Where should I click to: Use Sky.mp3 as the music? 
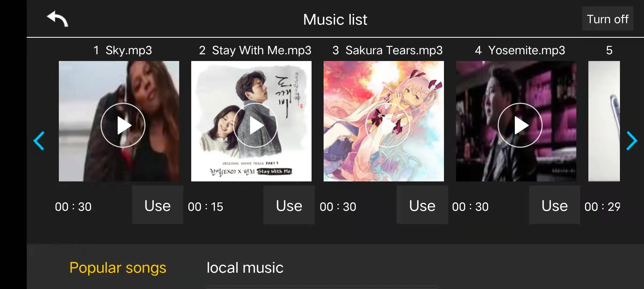[x=158, y=205]
